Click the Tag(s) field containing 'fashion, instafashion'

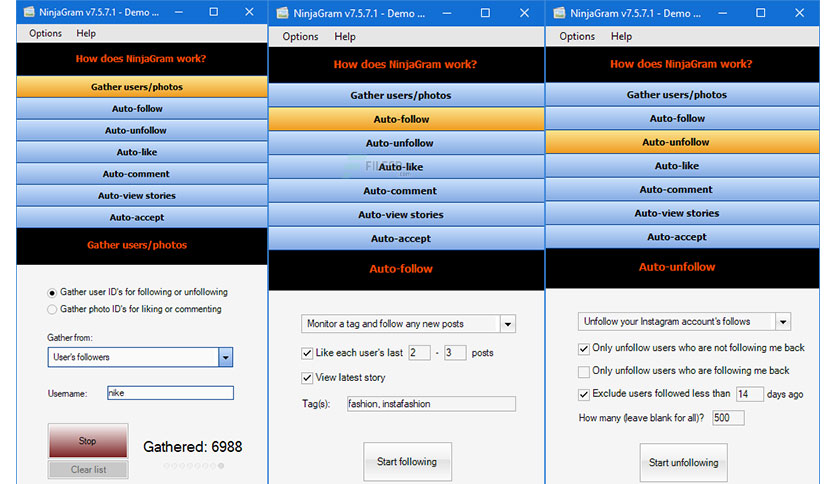(x=431, y=404)
